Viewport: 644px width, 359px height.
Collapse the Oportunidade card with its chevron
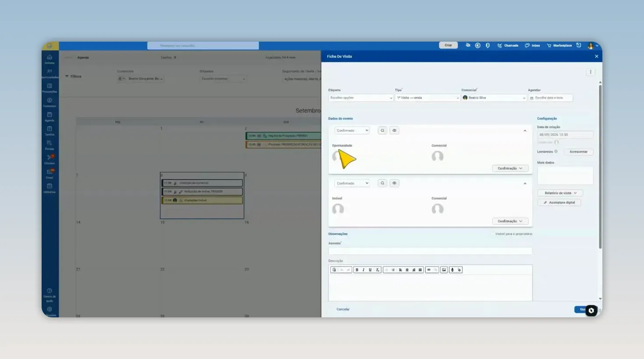tap(525, 131)
